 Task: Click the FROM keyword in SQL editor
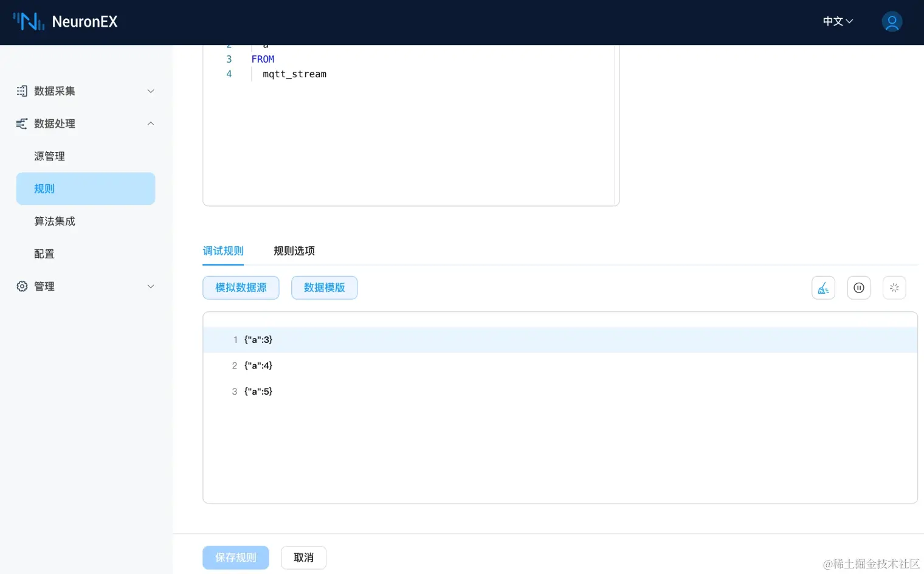[x=263, y=59]
